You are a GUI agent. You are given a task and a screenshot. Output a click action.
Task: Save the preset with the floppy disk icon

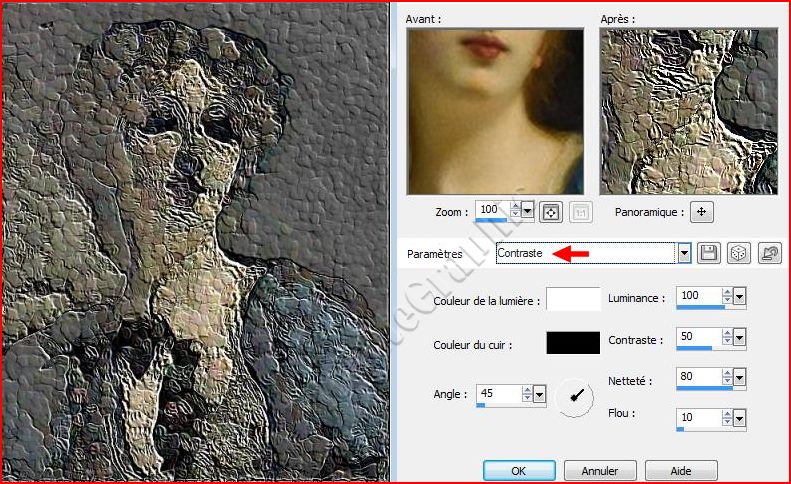[709, 253]
